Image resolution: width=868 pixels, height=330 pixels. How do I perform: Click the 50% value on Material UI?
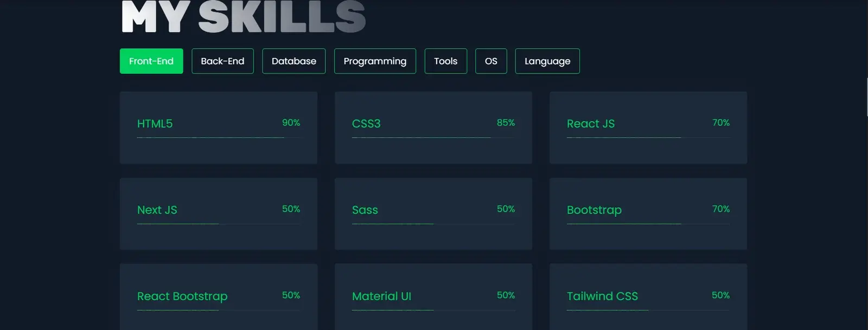point(506,295)
